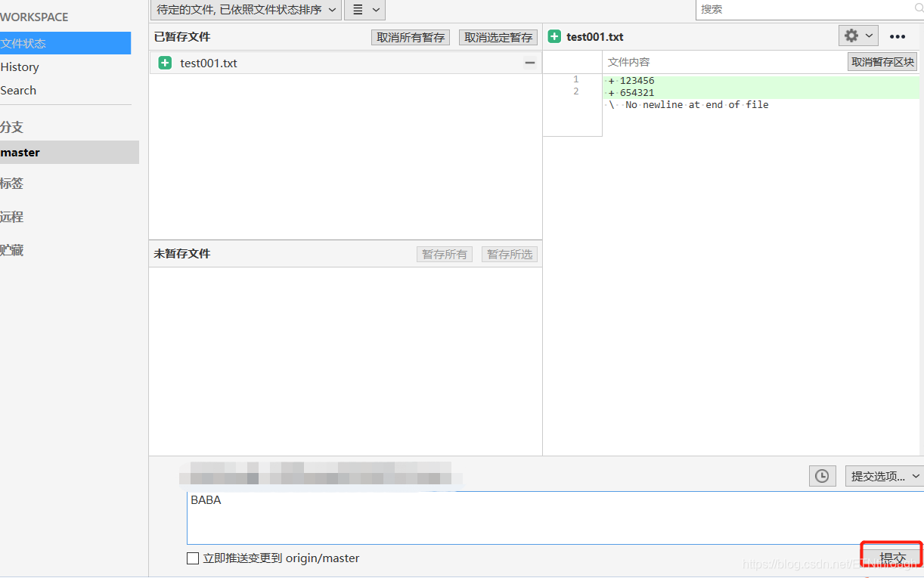Image resolution: width=924 pixels, height=578 pixels.
Task: Click the 提交 commit button
Action: 892,558
